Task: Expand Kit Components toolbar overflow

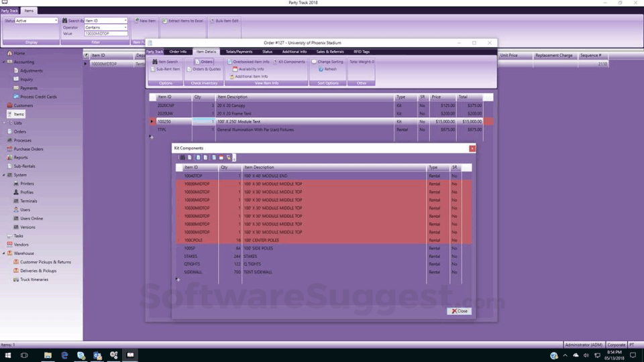Action: click(234, 158)
